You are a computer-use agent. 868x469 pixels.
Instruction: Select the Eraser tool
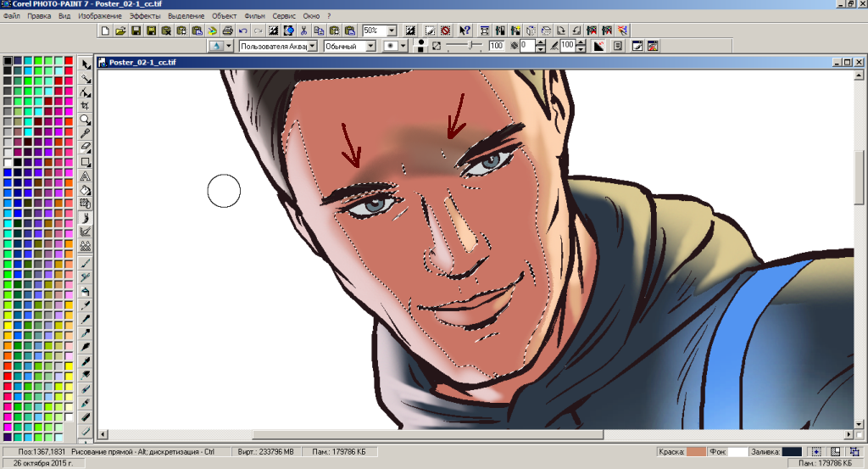(86, 148)
